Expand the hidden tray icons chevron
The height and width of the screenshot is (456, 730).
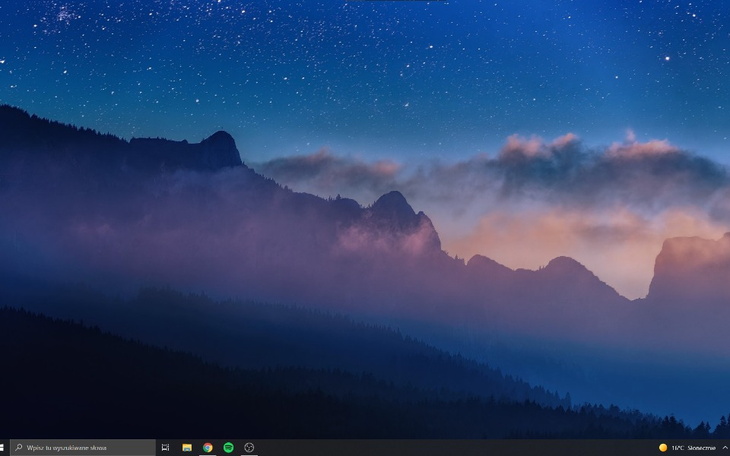click(x=724, y=448)
